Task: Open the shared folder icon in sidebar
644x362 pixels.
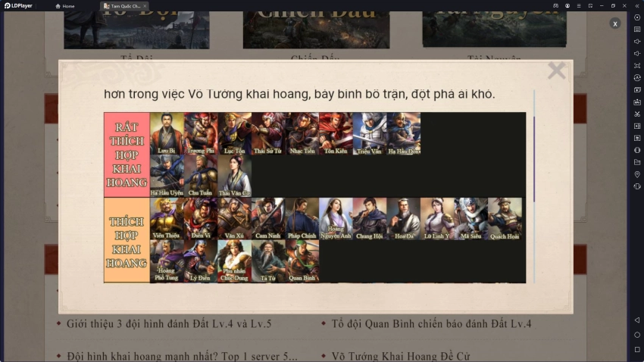Action: [x=637, y=162]
